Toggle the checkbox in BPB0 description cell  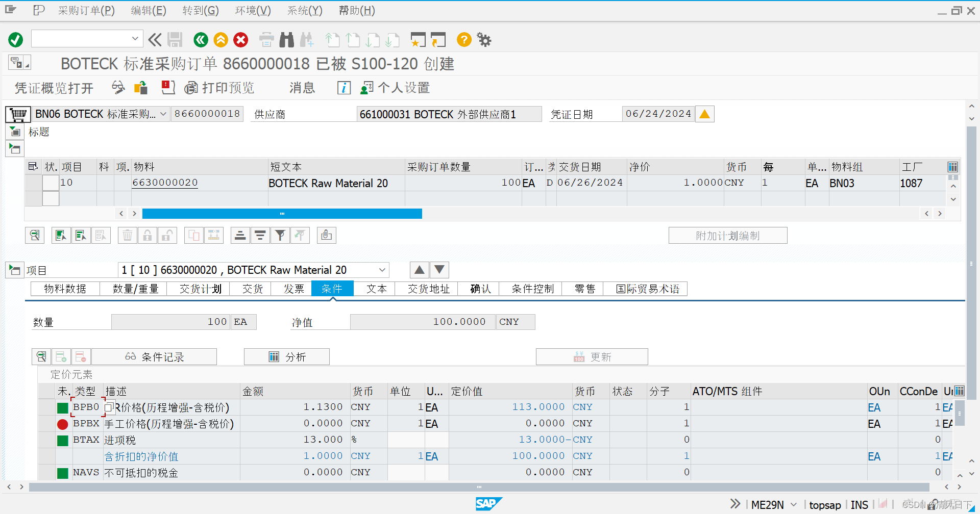pyautogui.click(x=109, y=407)
